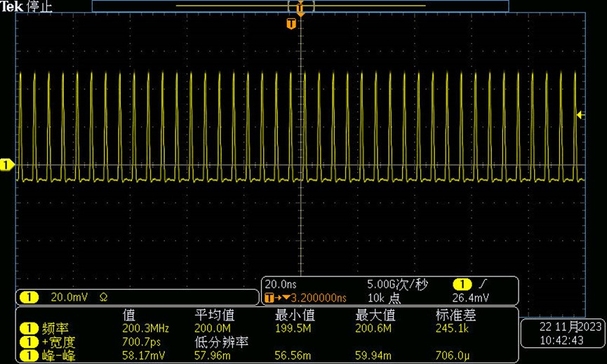Click the 标准差 column header
This screenshot has width=607, height=364.
(x=455, y=316)
